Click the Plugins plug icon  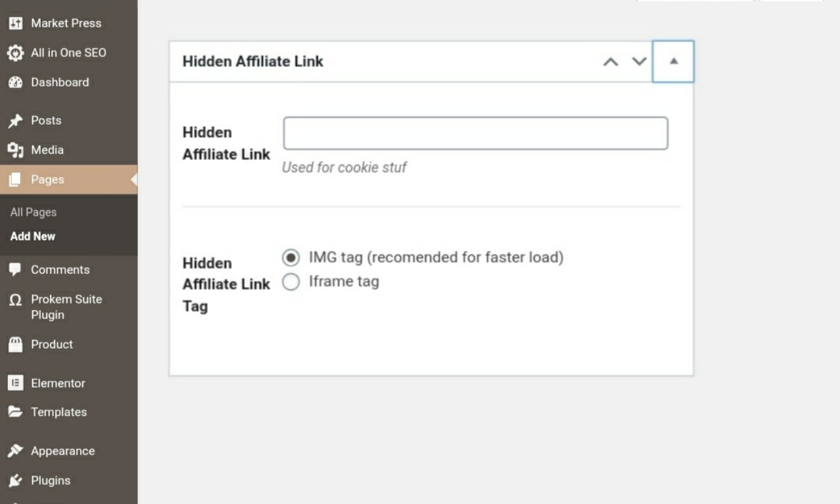15,480
